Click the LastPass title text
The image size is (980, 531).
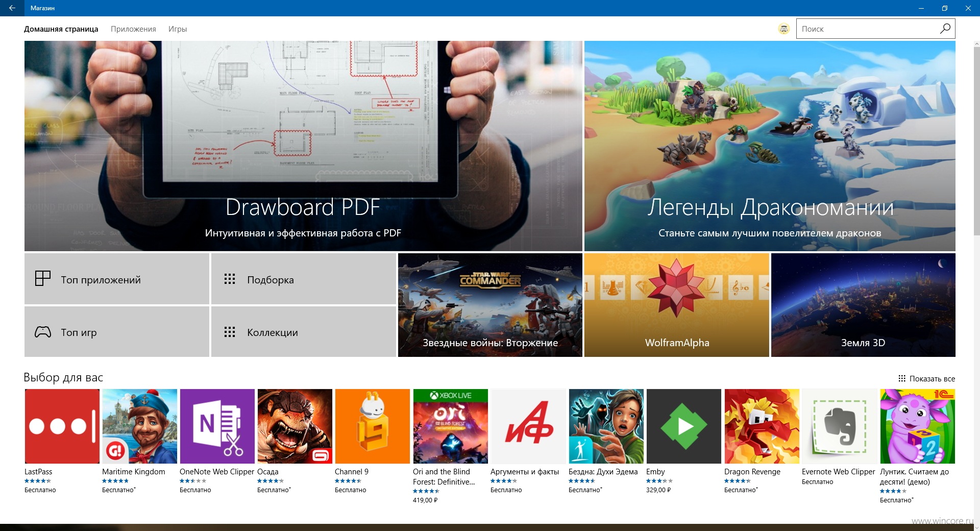click(38, 472)
